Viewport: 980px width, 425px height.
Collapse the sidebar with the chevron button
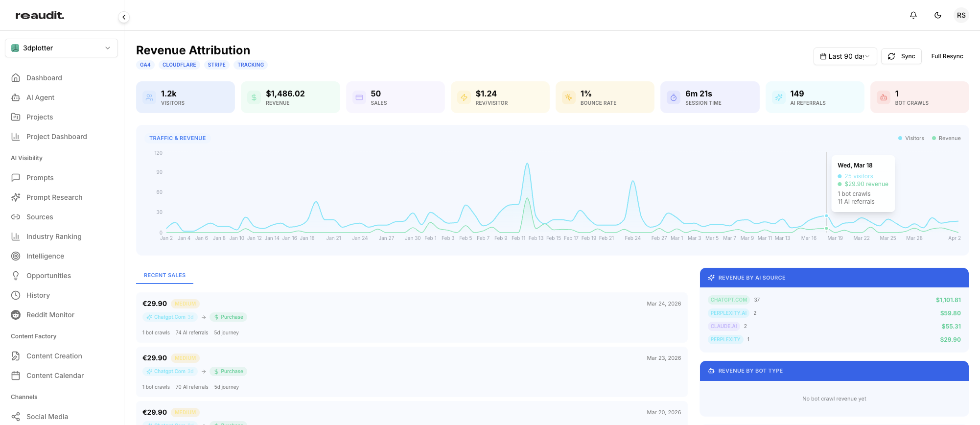[x=124, y=17]
